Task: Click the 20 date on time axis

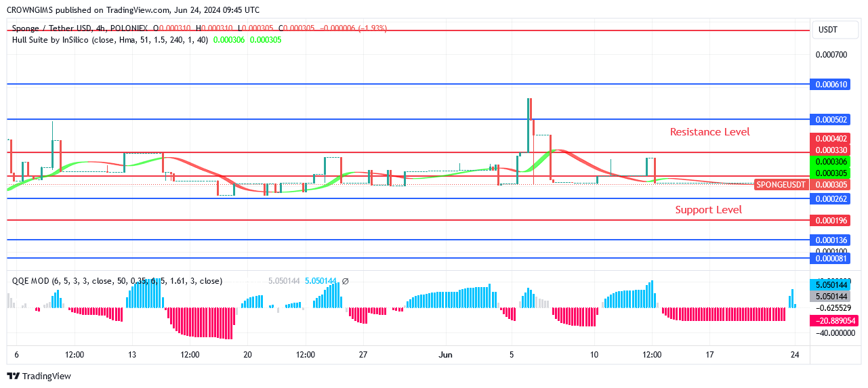Action: click(248, 355)
